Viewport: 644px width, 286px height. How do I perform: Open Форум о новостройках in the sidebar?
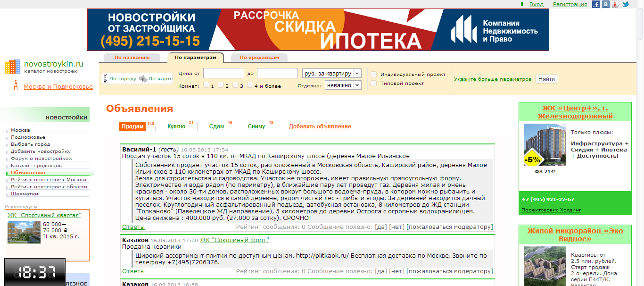pyautogui.click(x=41, y=159)
